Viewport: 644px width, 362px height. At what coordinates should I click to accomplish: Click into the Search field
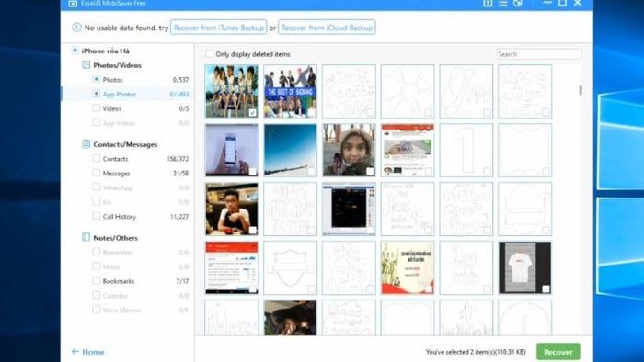(539, 54)
